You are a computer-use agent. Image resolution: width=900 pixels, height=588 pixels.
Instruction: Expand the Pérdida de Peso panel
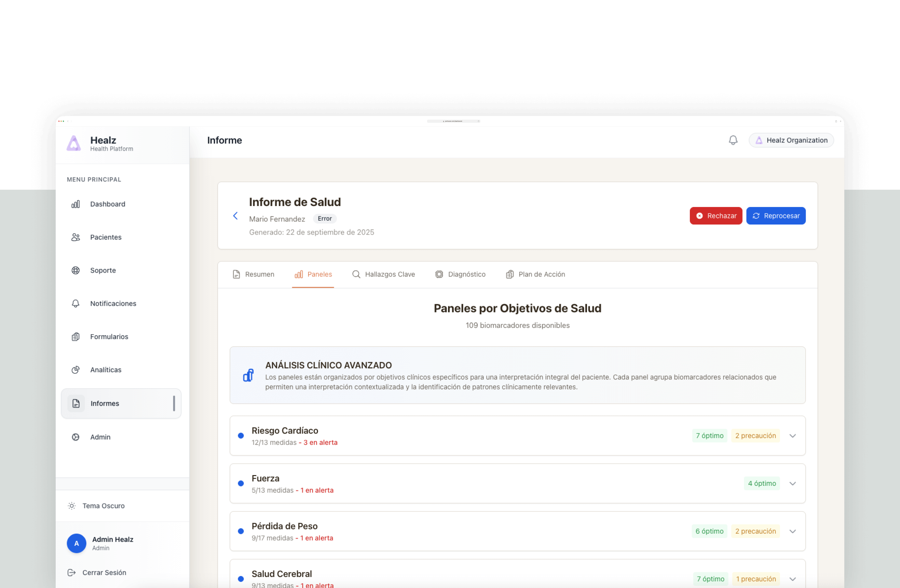click(793, 531)
